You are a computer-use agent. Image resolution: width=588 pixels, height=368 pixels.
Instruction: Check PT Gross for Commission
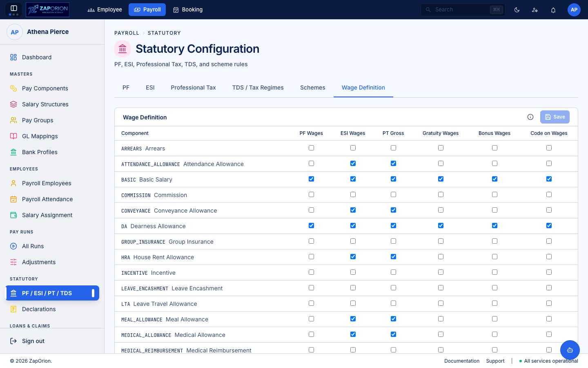394,195
